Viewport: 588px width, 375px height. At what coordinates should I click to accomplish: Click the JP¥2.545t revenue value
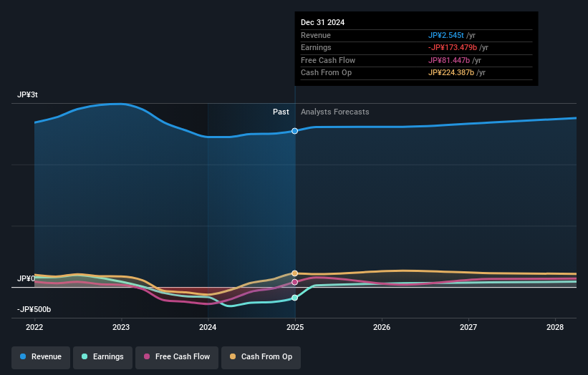(x=446, y=35)
